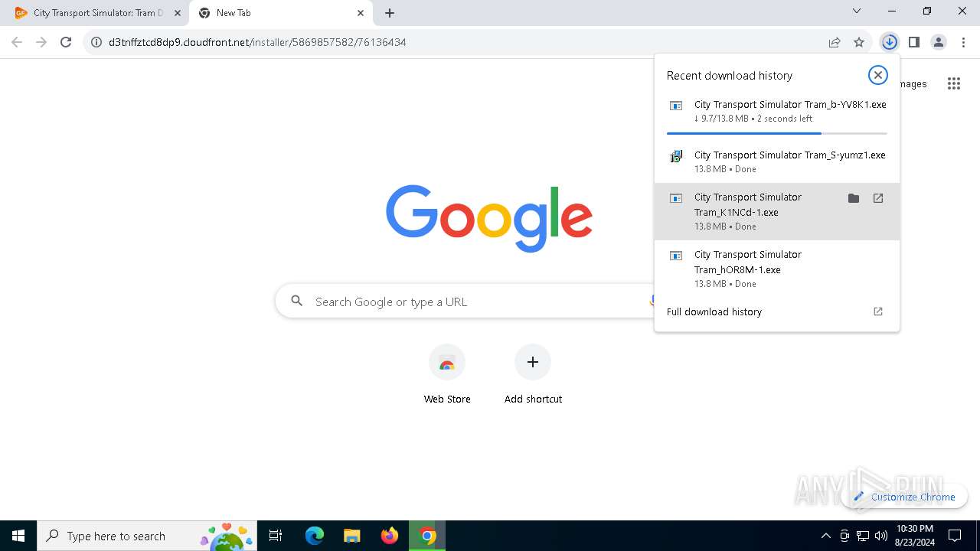Open Tram_K1NCd-1.exe file via open icon
980x551 pixels.
(x=878, y=198)
